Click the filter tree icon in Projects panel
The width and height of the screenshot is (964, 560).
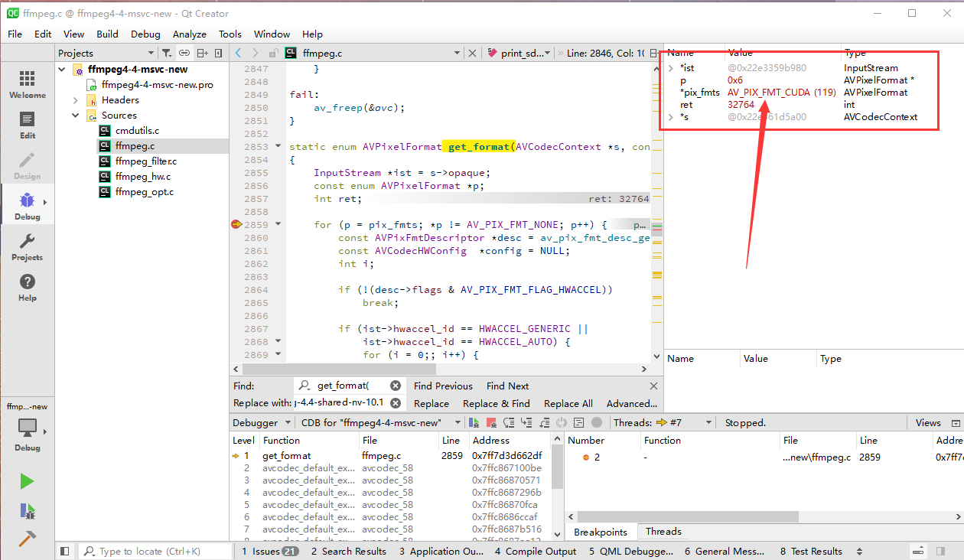(166, 53)
